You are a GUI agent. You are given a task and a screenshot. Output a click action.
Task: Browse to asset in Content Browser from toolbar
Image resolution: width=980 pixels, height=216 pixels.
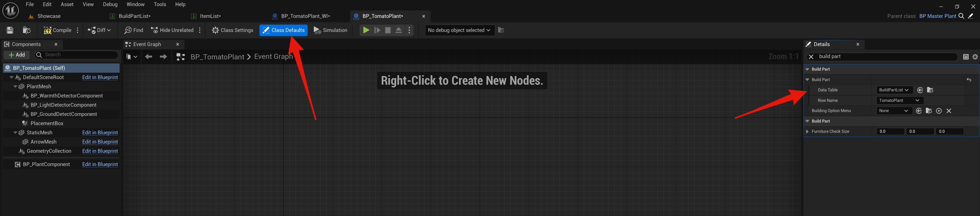coord(27,30)
